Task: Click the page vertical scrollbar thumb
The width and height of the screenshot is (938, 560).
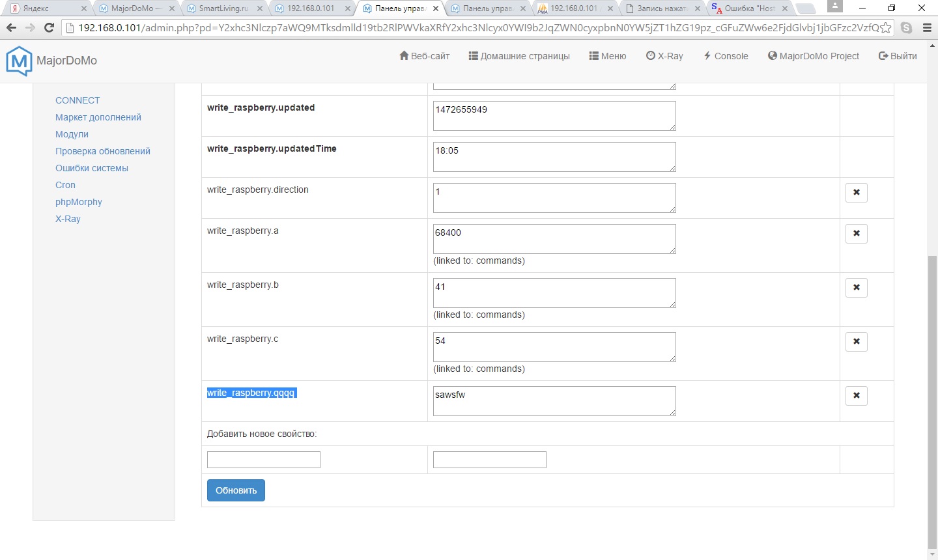Action: 932,402
